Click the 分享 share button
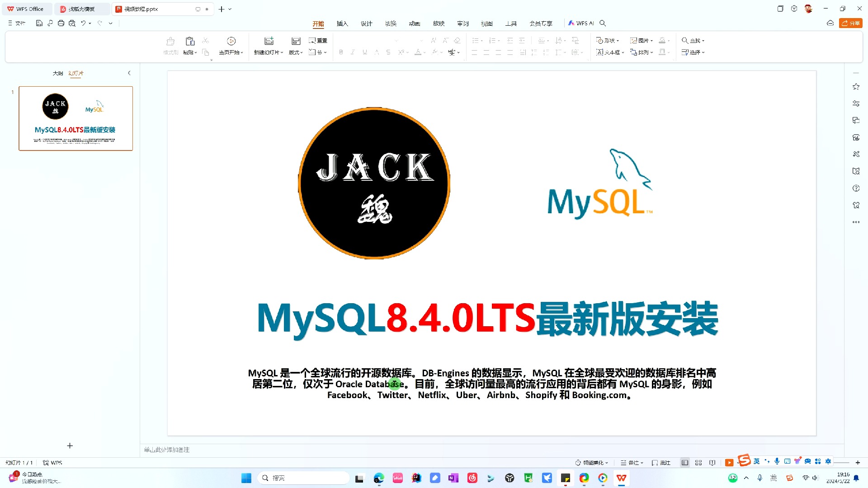Image resolution: width=868 pixels, height=488 pixels. coord(850,23)
